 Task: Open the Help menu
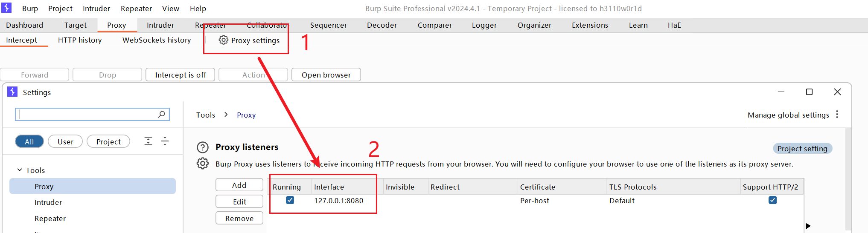pos(198,9)
